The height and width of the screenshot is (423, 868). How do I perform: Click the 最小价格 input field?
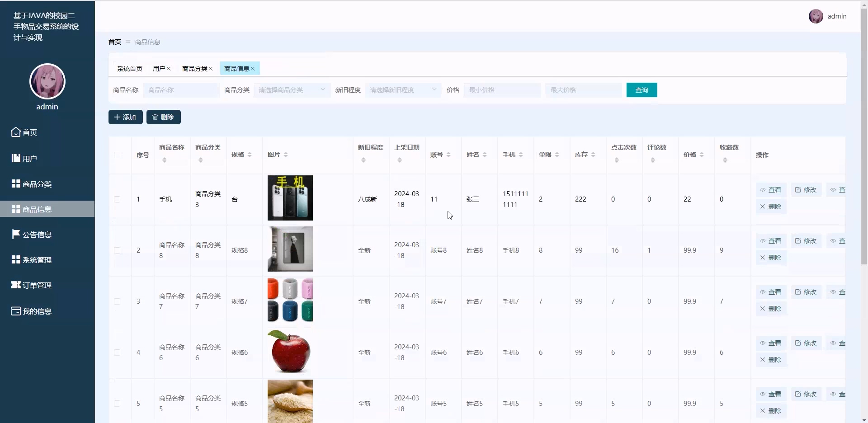point(502,90)
